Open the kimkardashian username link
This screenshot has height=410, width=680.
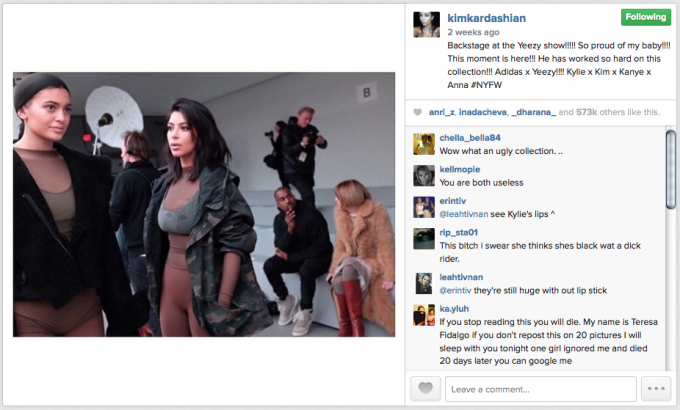click(487, 18)
